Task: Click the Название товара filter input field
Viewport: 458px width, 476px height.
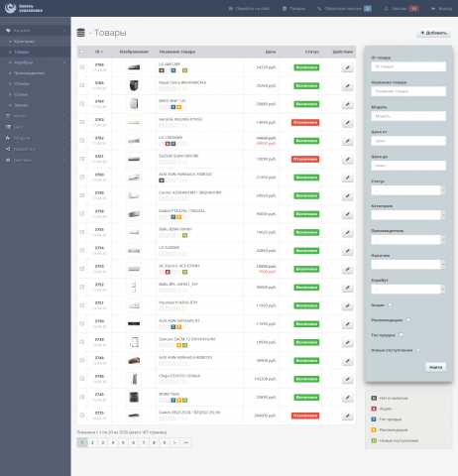Action: tap(408, 91)
